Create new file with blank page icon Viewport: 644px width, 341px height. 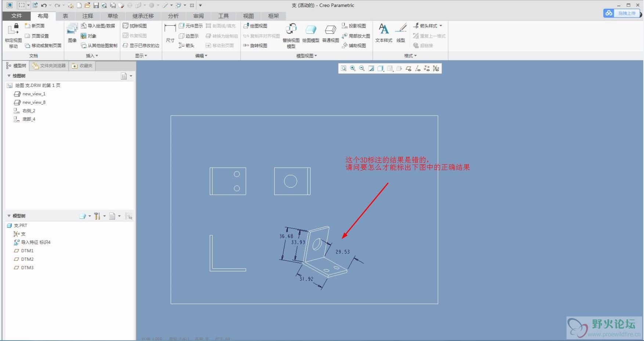[x=79, y=5]
